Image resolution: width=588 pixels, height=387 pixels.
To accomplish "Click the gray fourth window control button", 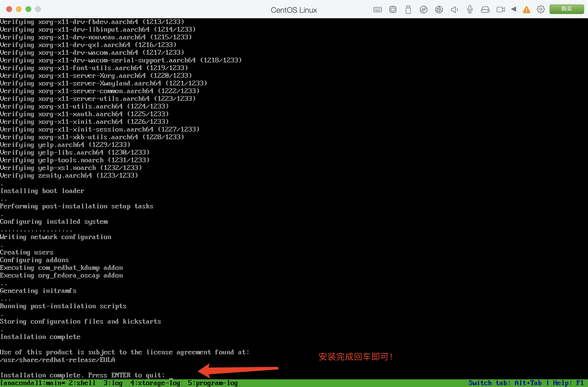I will 38,9.
